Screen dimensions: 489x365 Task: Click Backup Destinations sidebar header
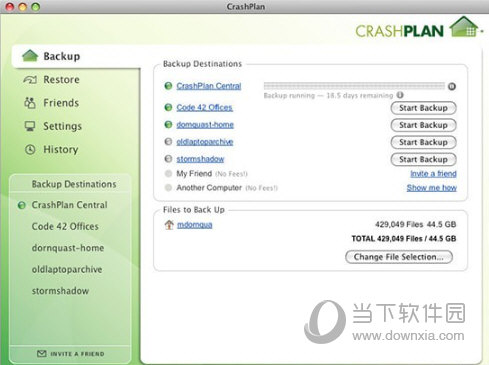pos(74,184)
